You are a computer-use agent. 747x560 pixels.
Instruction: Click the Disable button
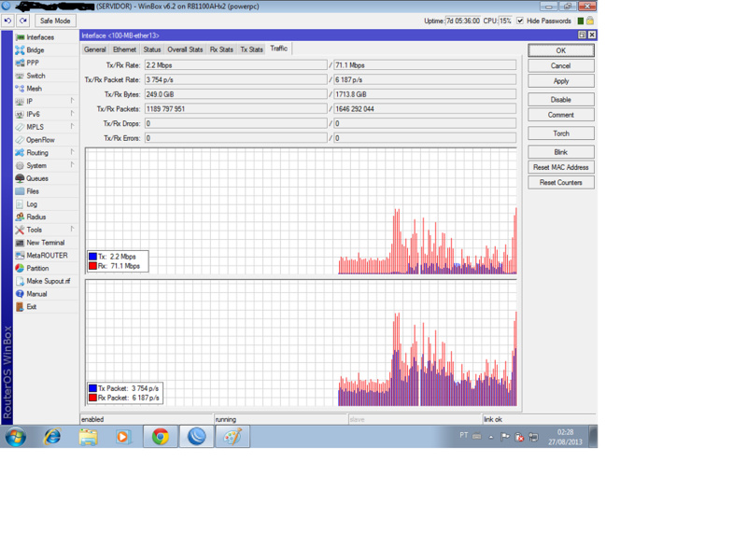(x=561, y=100)
